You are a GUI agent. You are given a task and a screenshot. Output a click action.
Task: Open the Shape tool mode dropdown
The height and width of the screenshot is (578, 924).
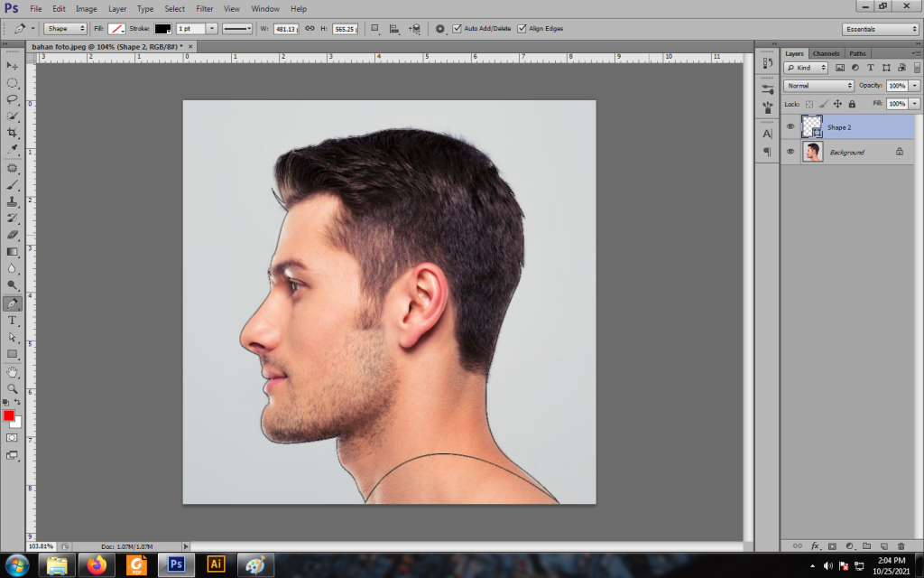65,29
